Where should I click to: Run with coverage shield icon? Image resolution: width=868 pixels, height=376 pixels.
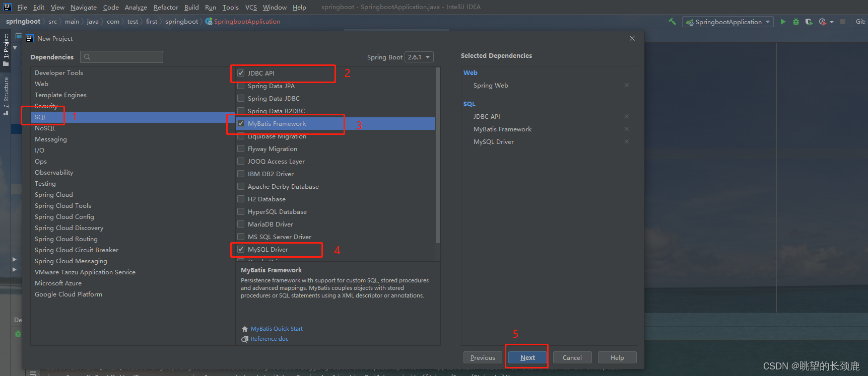[x=809, y=22]
